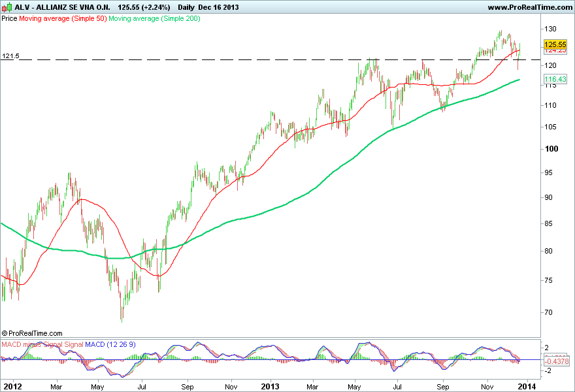This screenshot has height=392, width=575.
Task: Click the Price legend label
Action: 9,18
